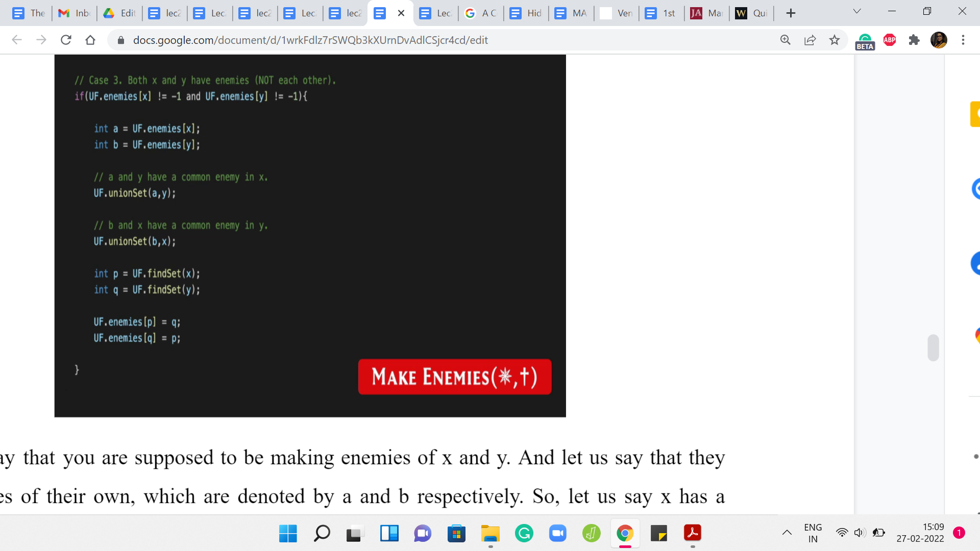Open the green app icon on taskbar
Image resolution: width=980 pixels, height=551 pixels.
[591, 534]
